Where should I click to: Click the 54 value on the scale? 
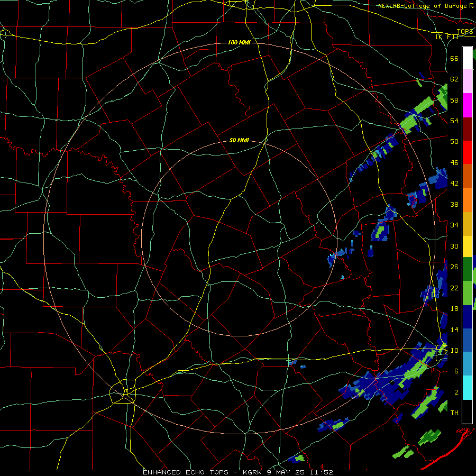click(x=454, y=121)
